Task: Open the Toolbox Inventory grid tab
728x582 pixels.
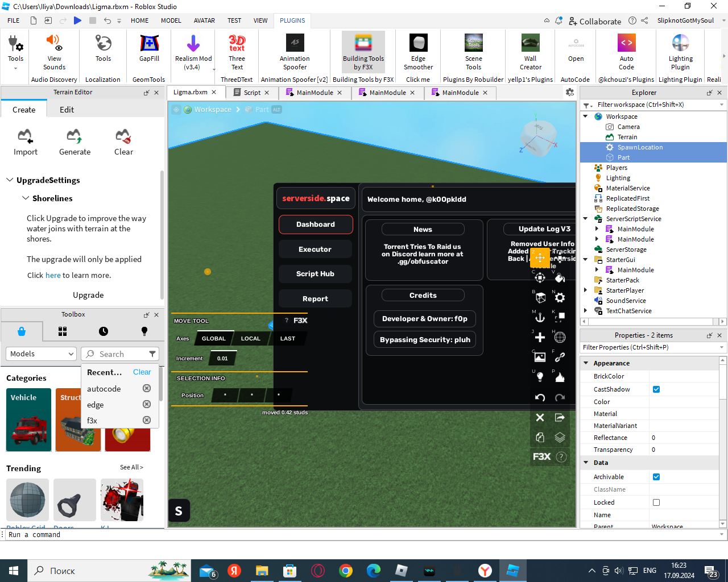Action: pos(63,331)
